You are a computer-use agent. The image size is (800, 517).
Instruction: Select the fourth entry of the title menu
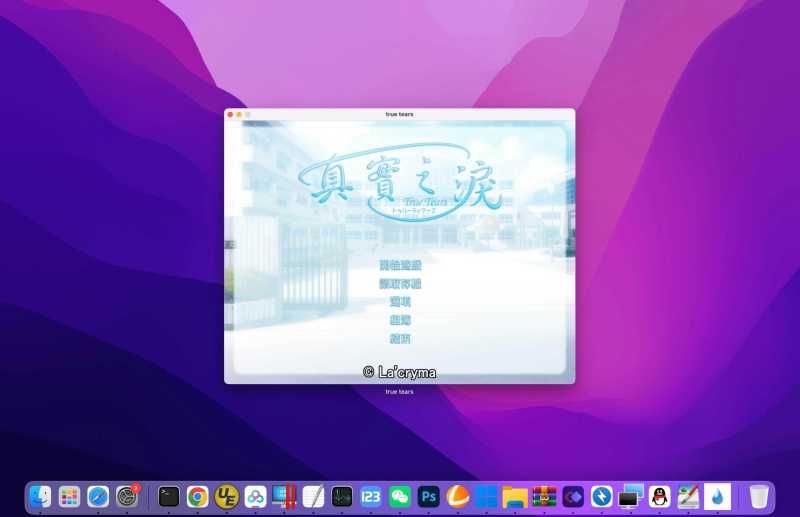(401, 320)
